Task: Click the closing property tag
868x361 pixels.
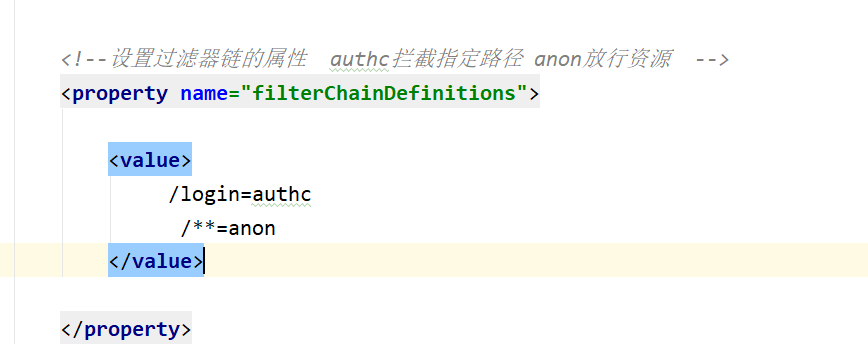Action: tap(126, 328)
